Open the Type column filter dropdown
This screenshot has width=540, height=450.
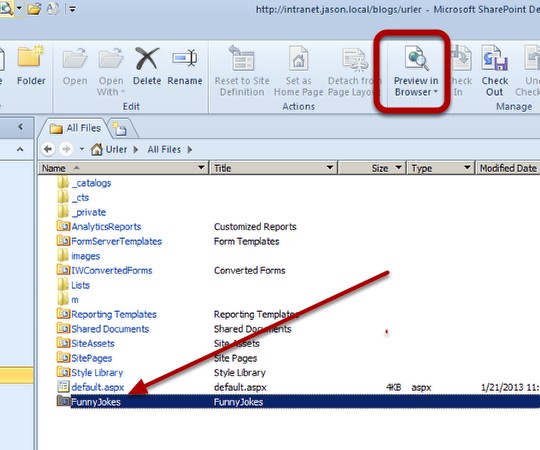coord(467,168)
